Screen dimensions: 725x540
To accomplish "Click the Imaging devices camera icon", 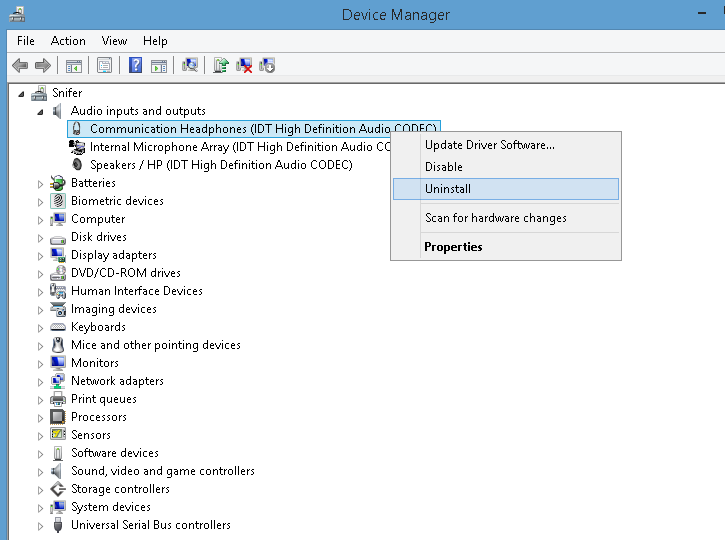I will (58, 309).
